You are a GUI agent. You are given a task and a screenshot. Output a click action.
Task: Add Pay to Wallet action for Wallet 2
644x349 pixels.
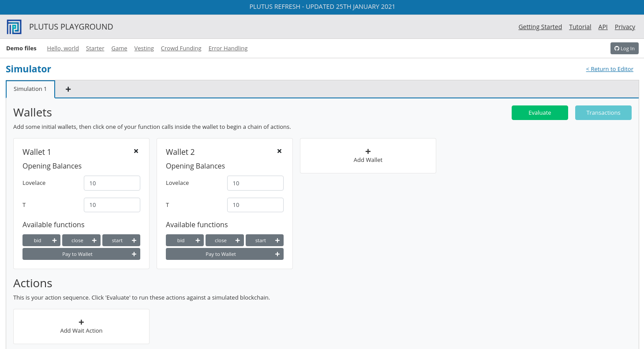tap(225, 254)
